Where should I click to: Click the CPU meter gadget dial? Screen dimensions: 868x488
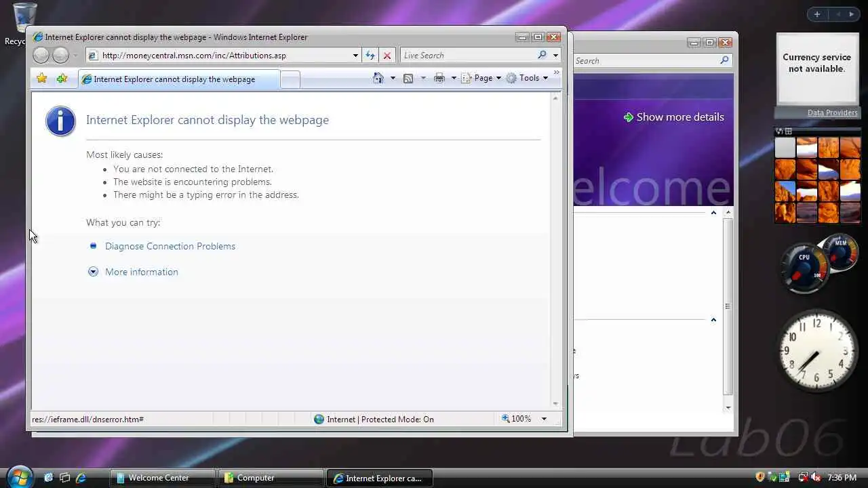(x=804, y=268)
